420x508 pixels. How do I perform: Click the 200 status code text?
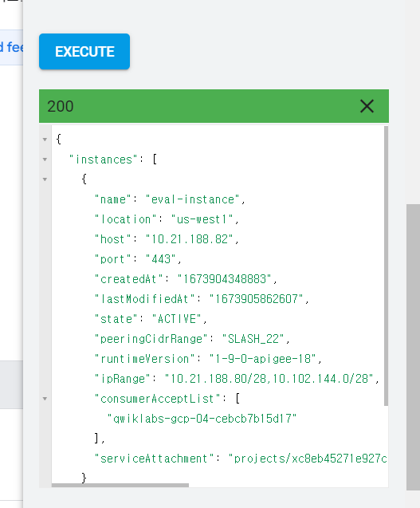(x=61, y=106)
